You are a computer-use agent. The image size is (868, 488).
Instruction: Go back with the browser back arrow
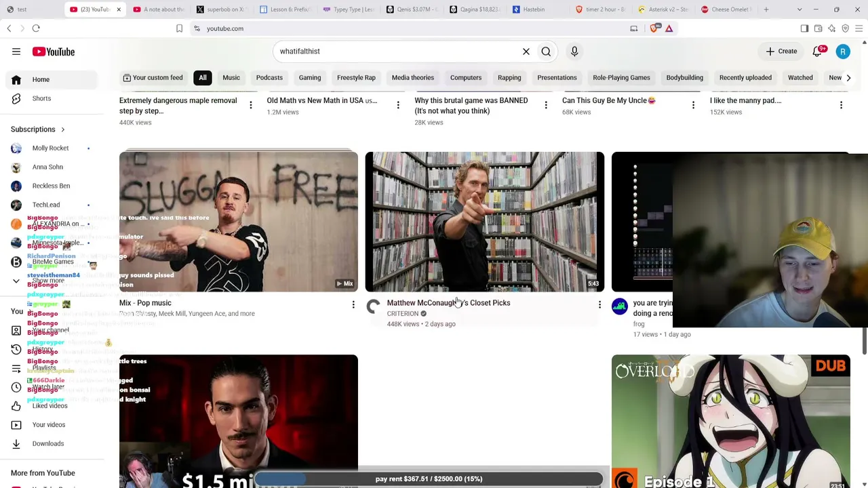coord(9,28)
